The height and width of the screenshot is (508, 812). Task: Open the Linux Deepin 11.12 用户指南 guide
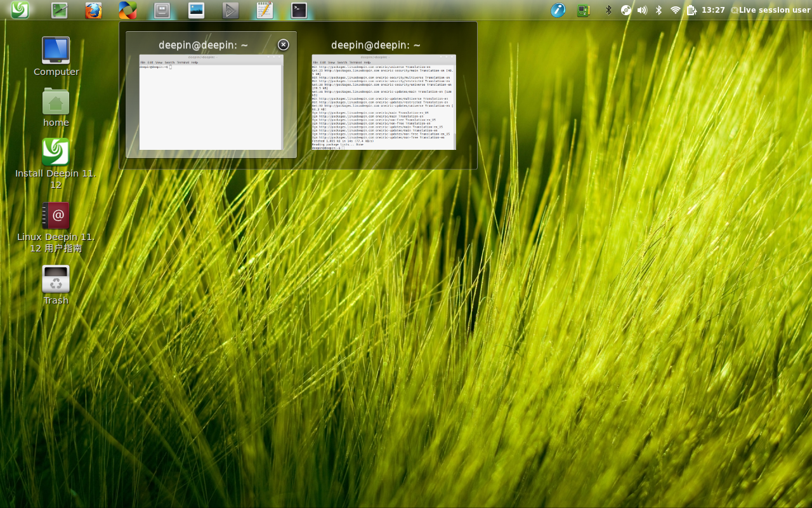coord(55,215)
